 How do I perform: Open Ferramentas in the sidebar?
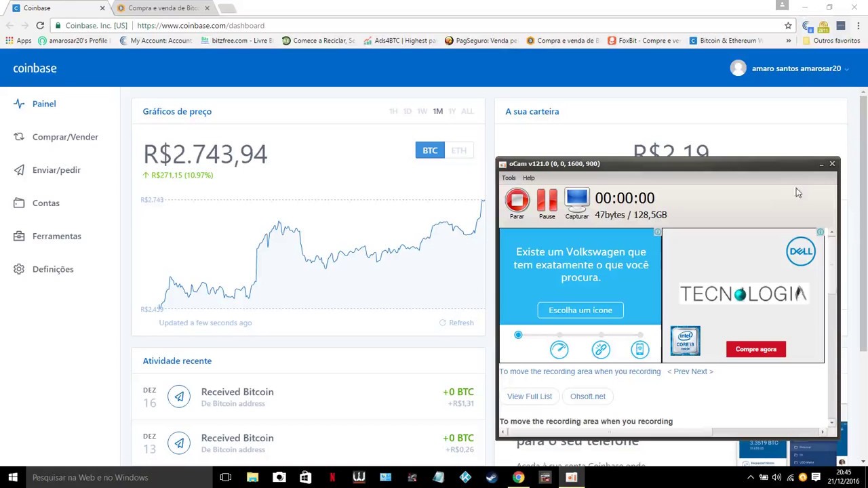coord(47,236)
